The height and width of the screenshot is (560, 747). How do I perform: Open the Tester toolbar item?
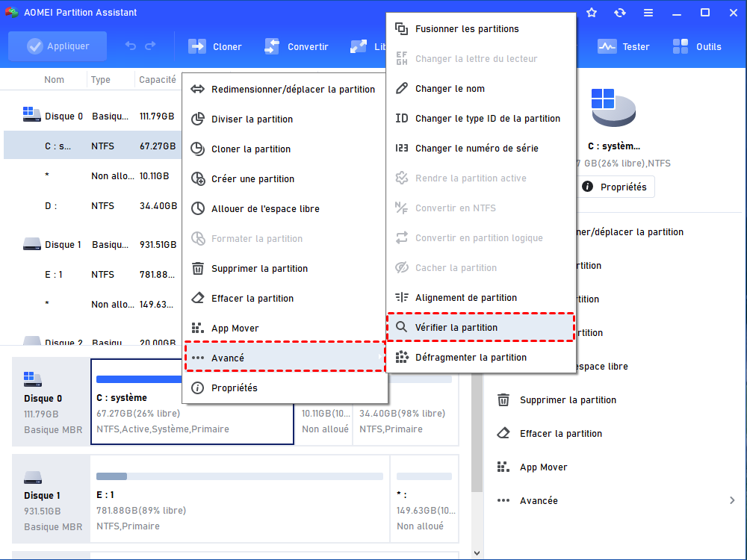click(624, 46)
